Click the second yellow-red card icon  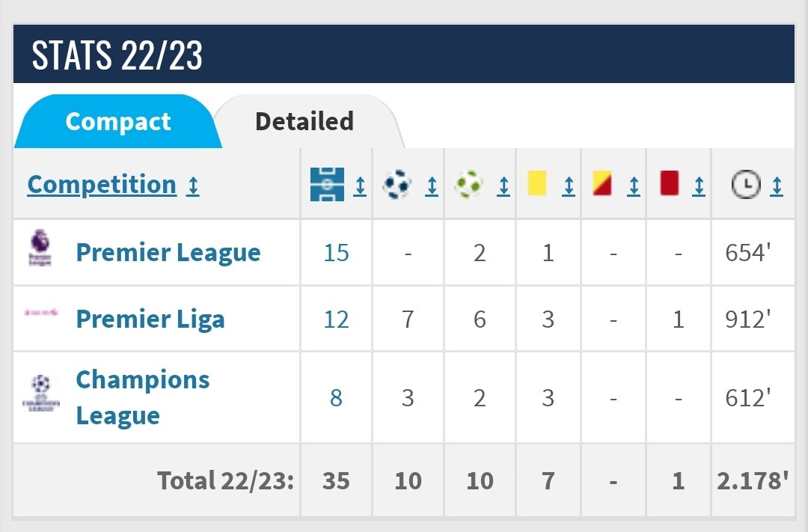(602, 183)
